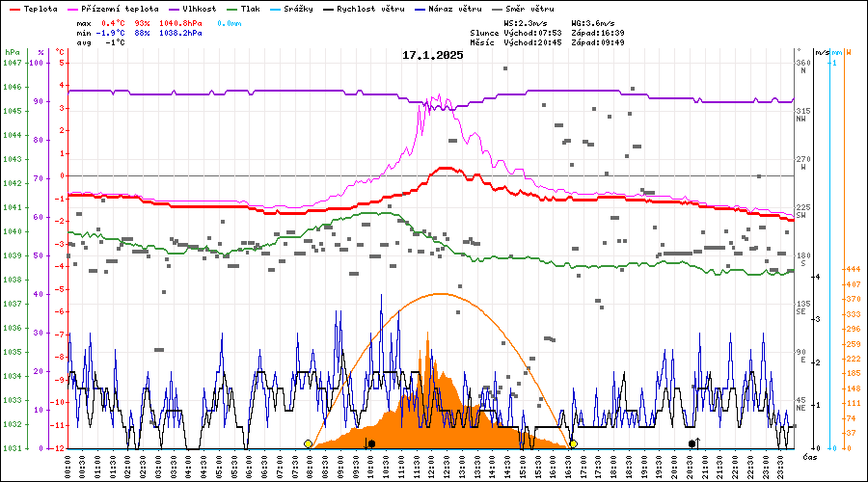Viewport: 868px width, 482px height.
Task: Click the 00:00 label on time axis
Action: [x=68, y=466]
